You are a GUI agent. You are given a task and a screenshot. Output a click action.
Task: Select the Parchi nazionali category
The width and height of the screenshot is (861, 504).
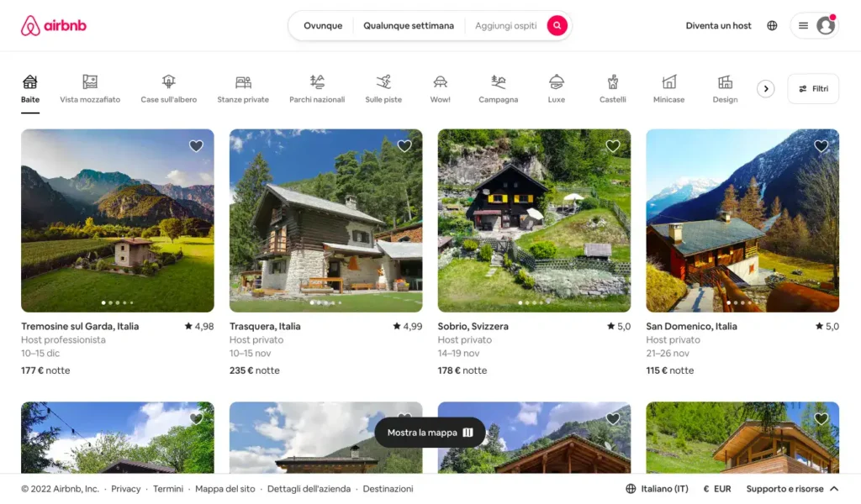[317, 89]
